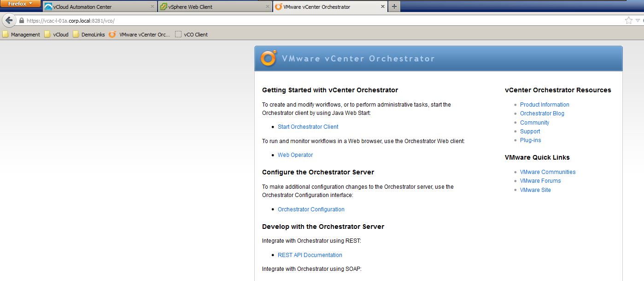This screenshot has height=281, width=644.
Task: Open the address bar history dropdown arrow
Action: [638, 21]
